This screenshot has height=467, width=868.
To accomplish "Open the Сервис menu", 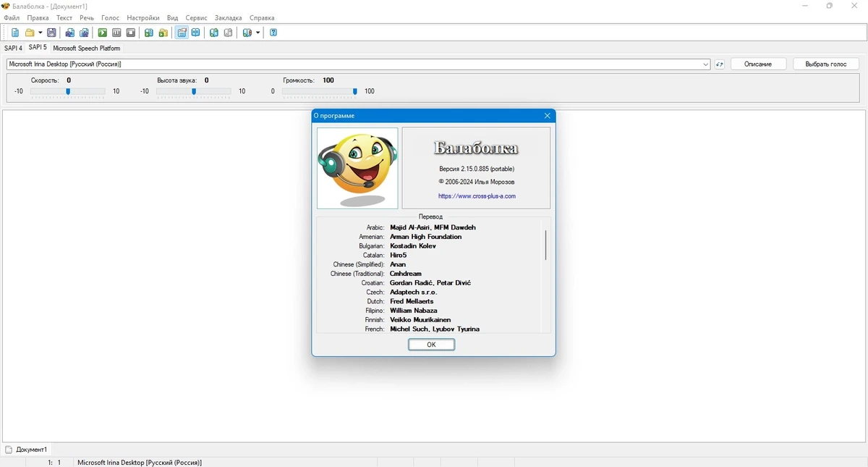I will [x=196, y=17].
